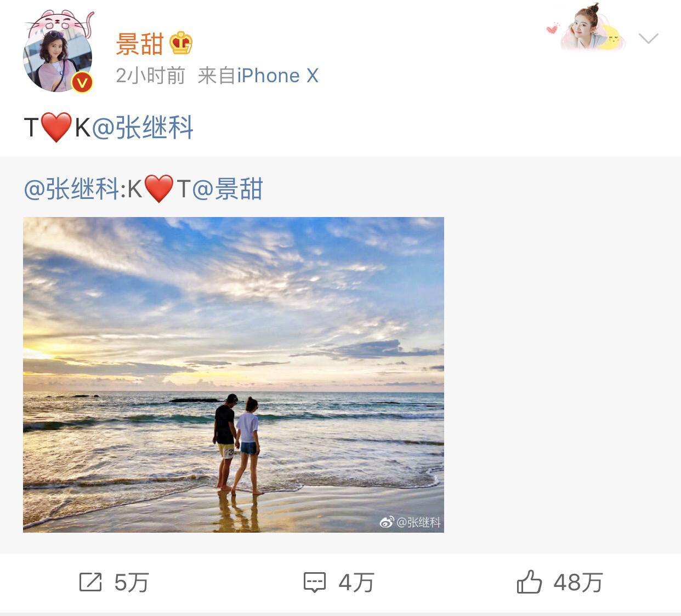Tap the 5万 repost count
Viewport: 681px width, 616px height.
132,583
